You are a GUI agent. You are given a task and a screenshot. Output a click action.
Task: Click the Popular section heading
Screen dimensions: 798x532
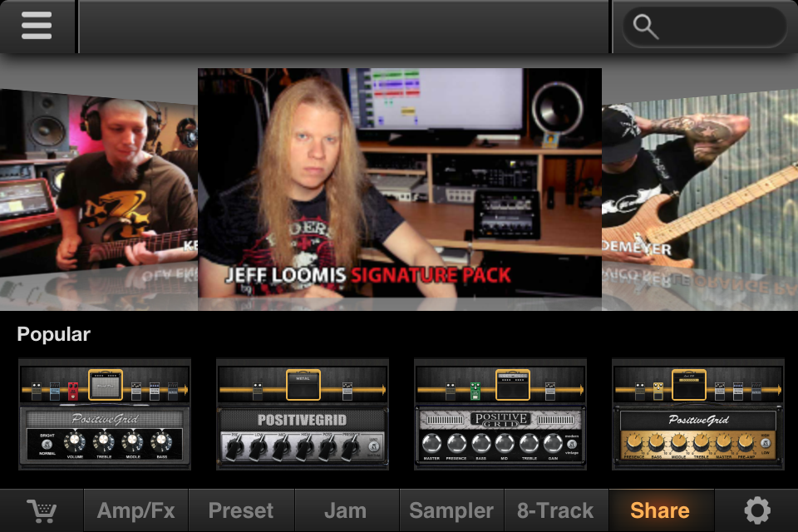point(53,334)
